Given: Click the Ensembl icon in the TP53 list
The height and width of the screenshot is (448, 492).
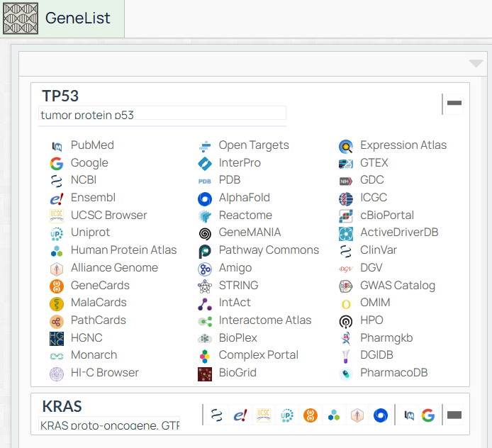Looking at the screenshot, I should pos(57,198).
